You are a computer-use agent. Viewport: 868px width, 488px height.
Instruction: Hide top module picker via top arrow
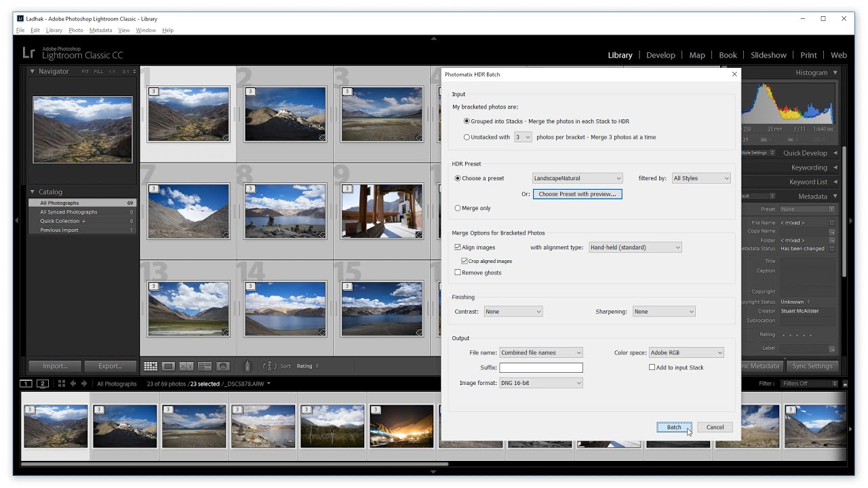(434, 39)
